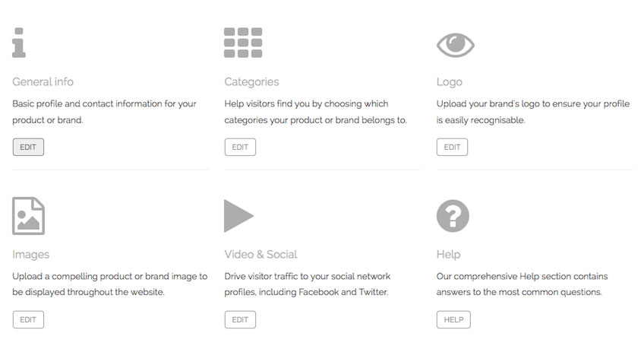
Task: Select the Categories grid icon
Action: pos(243,43)
